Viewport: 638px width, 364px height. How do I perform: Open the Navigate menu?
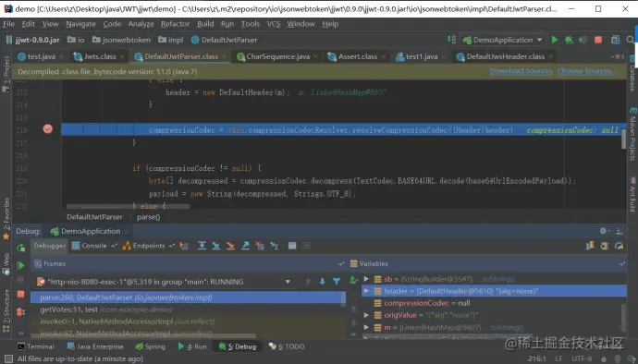tap(80, 24)
